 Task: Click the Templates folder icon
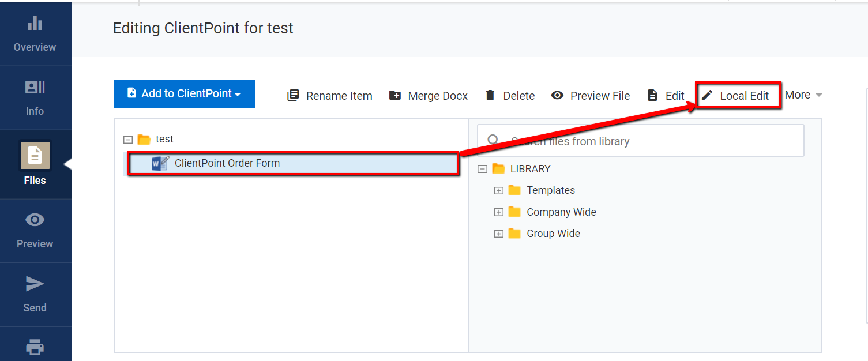pyautogui.click(x=514, y=190)
